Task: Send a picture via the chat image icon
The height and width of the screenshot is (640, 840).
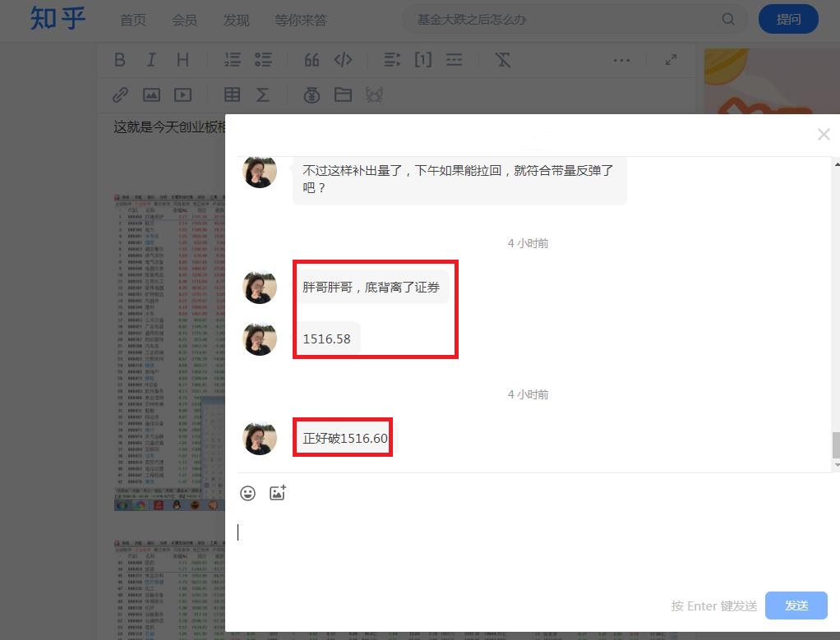Action: pyautogui.click(x=278, y=493)
